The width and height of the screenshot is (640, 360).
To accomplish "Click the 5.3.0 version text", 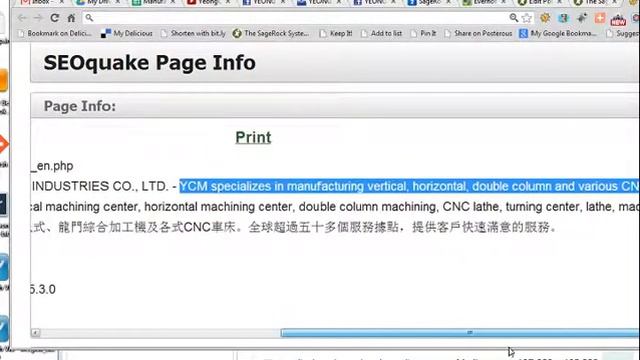I will tap(43, 289).
